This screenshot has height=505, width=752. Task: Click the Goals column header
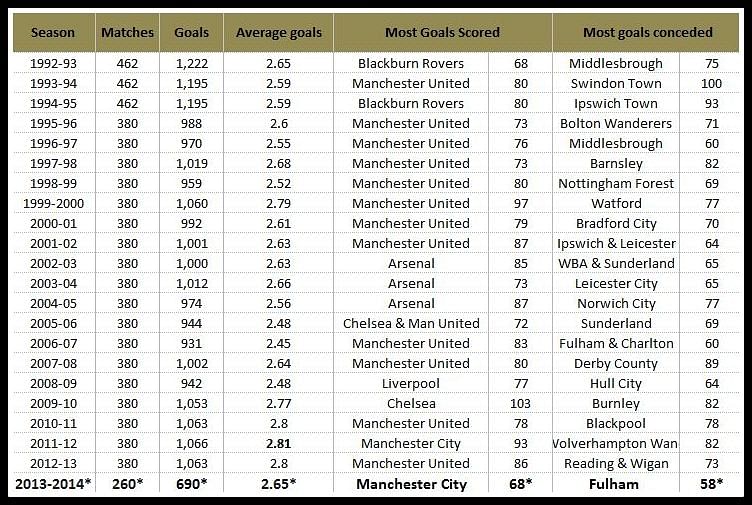tap(191, 33)
